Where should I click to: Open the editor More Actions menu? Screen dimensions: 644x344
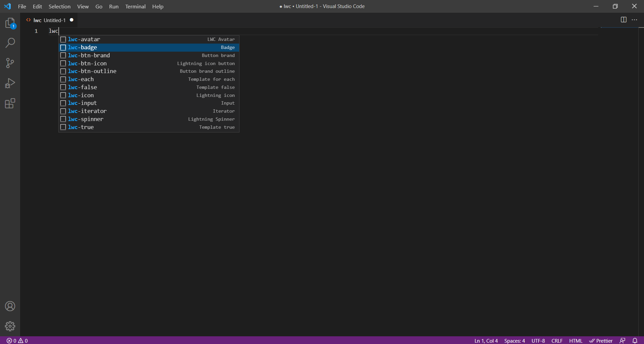point(635,20)
